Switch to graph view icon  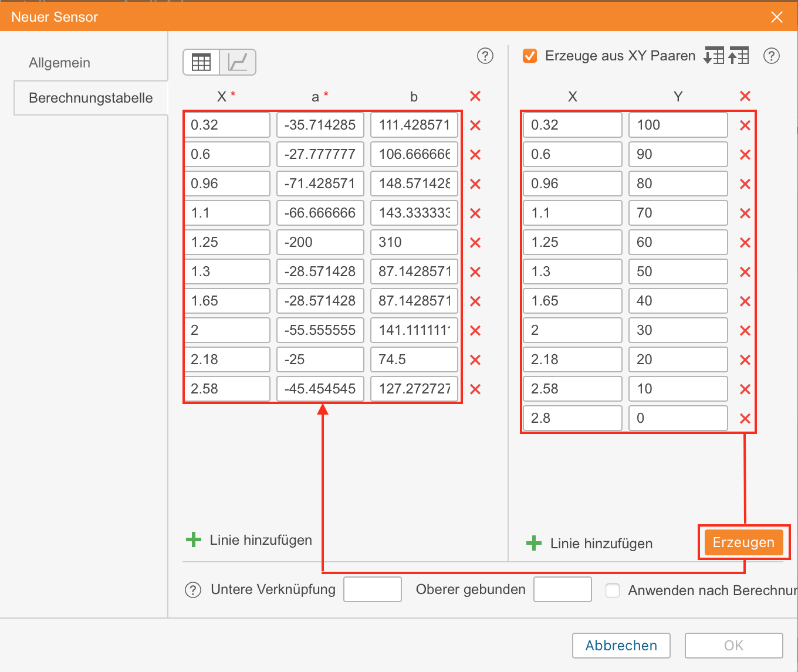tap(238, 62)
